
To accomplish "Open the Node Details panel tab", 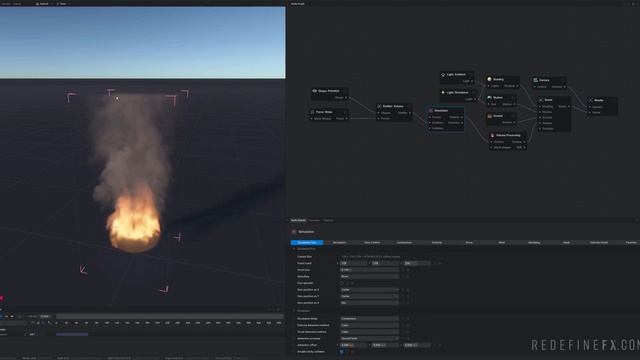I will point(298,220).
